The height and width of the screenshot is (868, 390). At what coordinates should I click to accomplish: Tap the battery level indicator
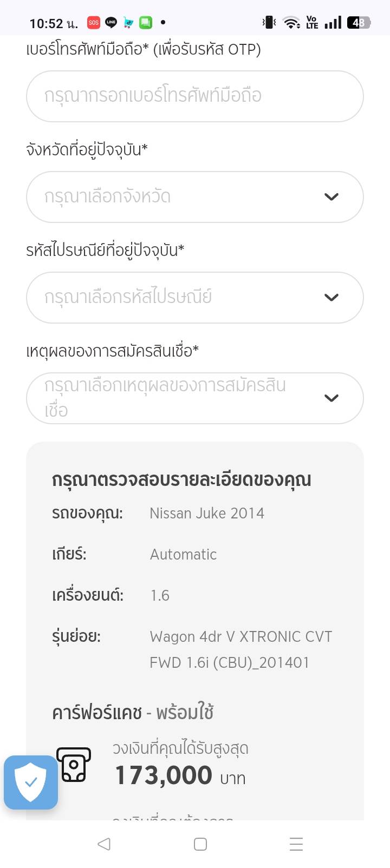pos(359,23)
